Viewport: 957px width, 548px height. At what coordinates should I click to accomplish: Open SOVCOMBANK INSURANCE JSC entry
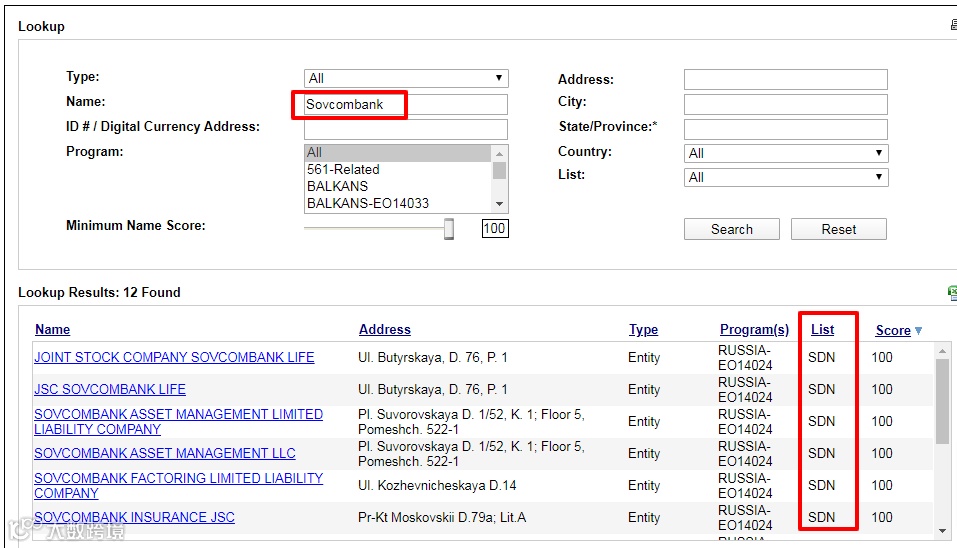tap(134, 517)
